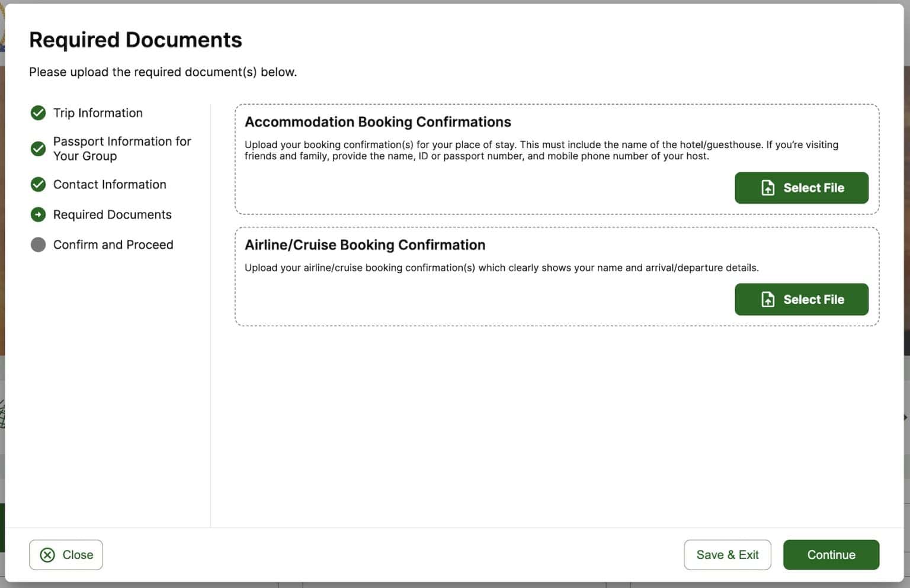Click the upload icon in Airline/Cruise's Select File button

(x=768, y=300)
